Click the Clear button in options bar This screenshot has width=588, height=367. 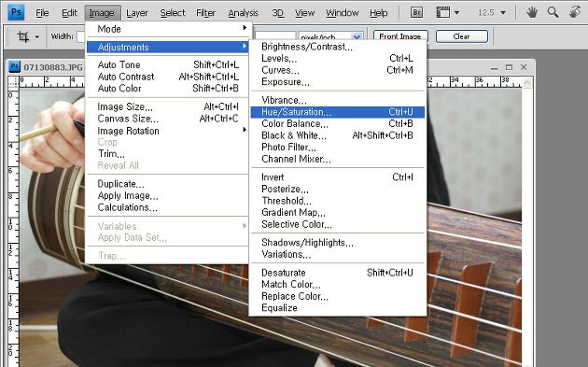(x=462, y=36)
